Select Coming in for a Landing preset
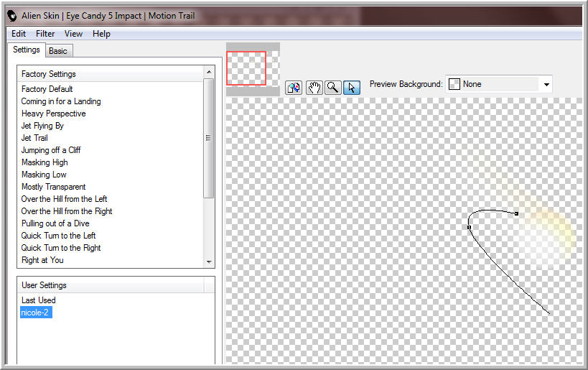The image size is (588, 370). (x=61, y=101)
